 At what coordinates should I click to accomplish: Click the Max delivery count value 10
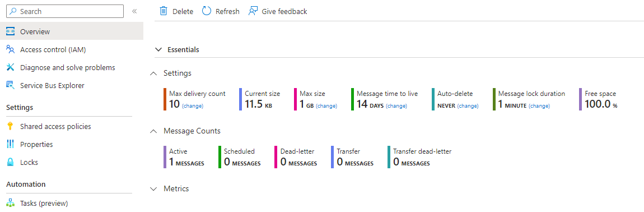(x=175, y=104)
